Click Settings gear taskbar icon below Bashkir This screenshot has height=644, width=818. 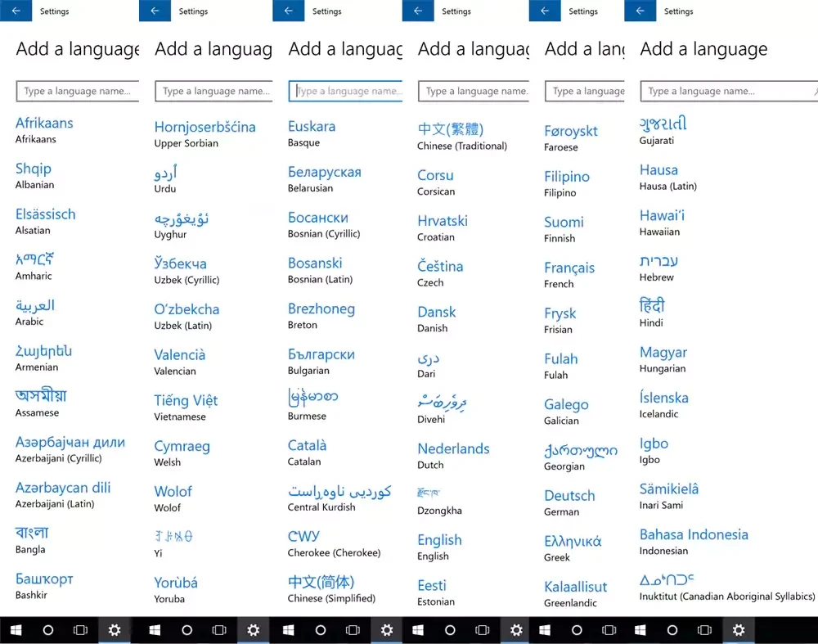click(x=115, y=630)
